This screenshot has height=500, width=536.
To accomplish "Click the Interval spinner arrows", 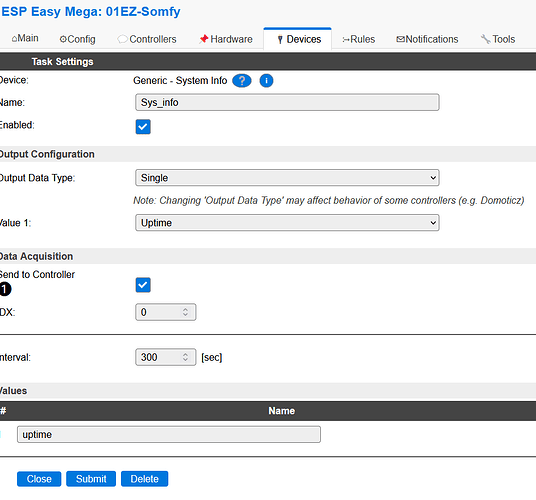I will click(185, 357).
